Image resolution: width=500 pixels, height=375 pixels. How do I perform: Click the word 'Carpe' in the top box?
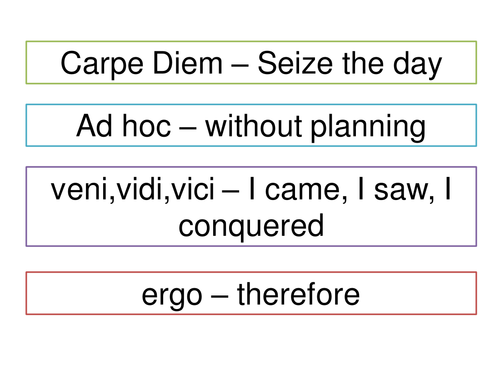click(x=102, y=65)
